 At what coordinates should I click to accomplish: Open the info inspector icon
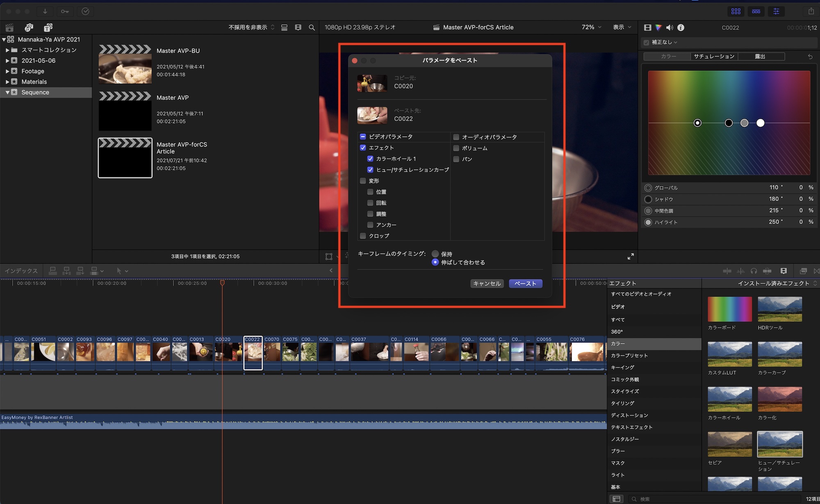click(681, 27)
